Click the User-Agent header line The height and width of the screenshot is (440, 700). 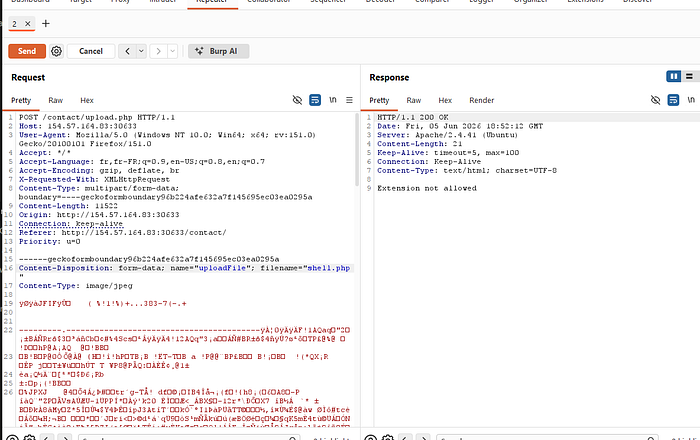(167, 139)
